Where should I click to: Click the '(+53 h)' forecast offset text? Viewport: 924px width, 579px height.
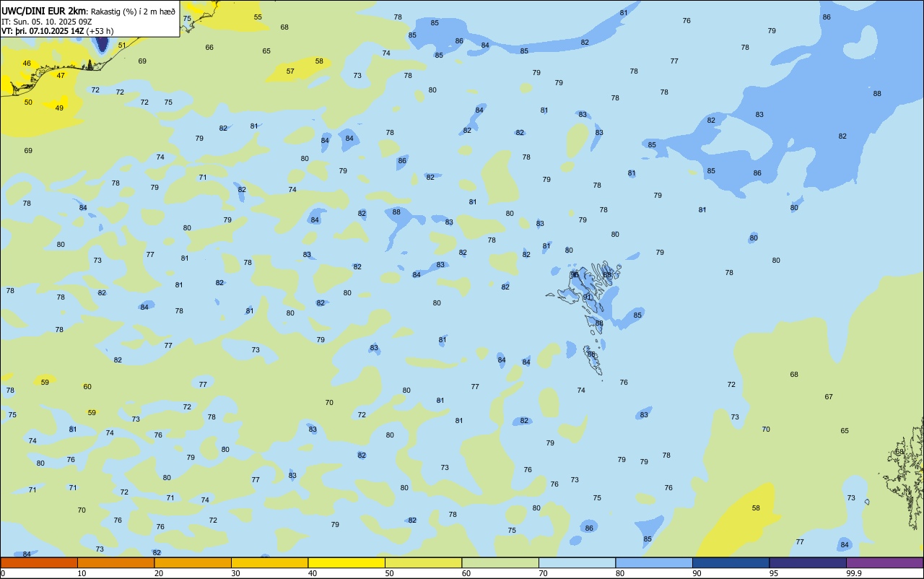coord(100,31)
